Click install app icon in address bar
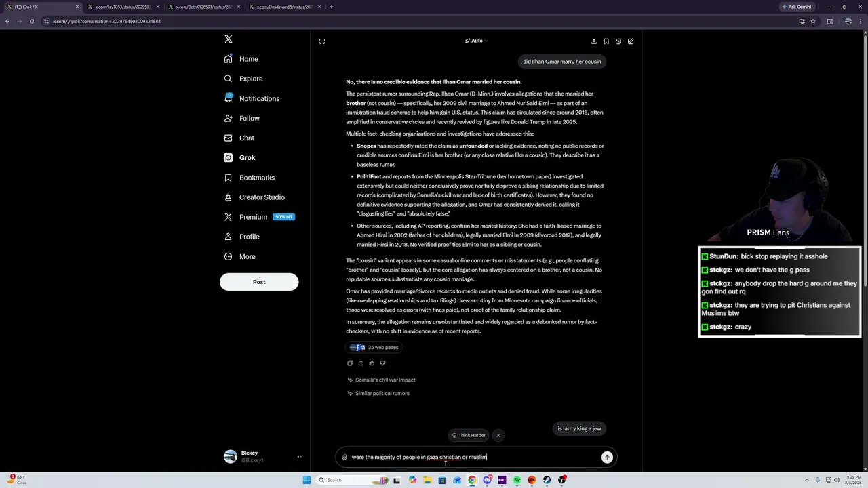The width and height of the screenshot is (868, 488). tap(802, 21)
